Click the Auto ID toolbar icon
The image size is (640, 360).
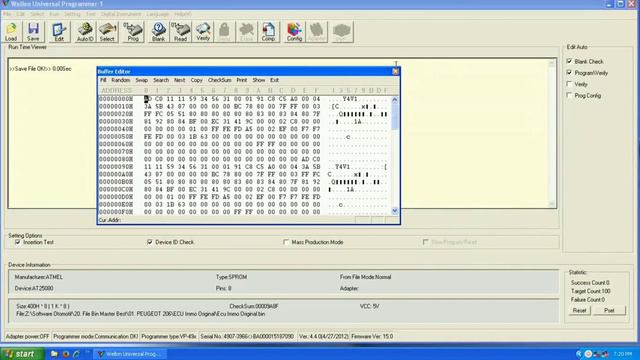[x=85, y=32]
